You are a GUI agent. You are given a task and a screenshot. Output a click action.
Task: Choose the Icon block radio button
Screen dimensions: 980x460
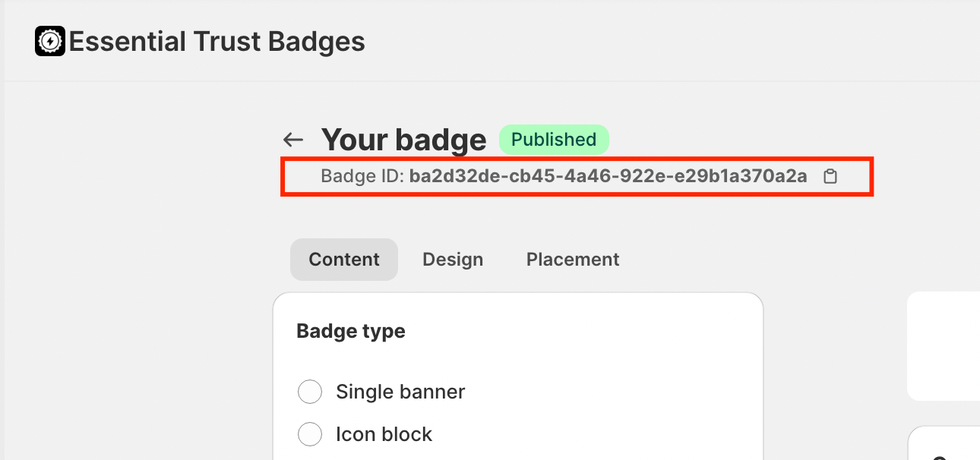[310, 435]
